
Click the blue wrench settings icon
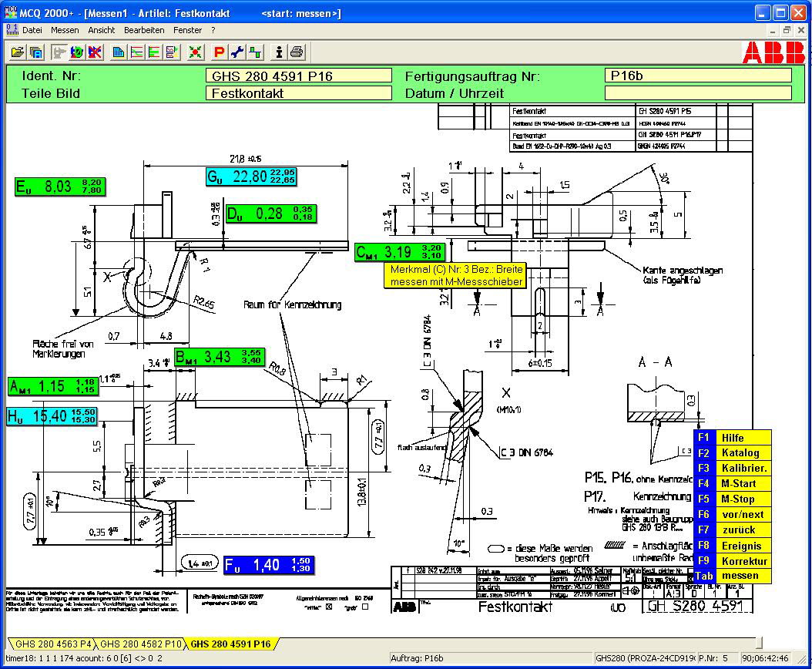pos(237,52)
